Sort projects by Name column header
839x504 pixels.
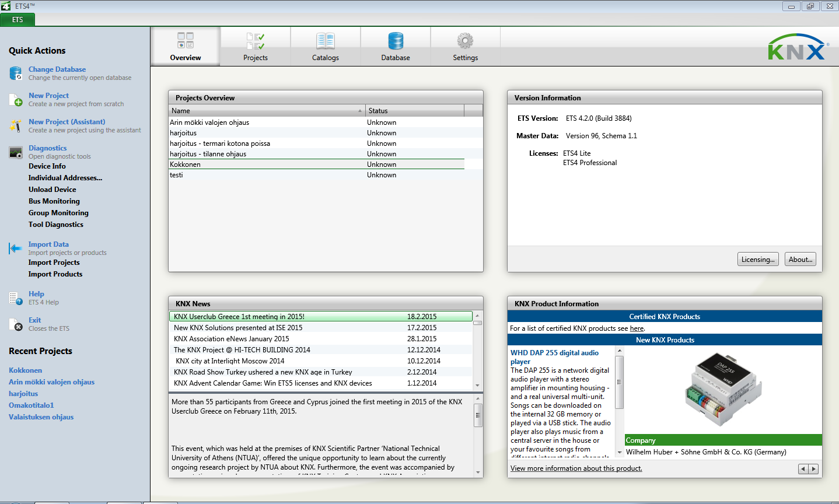[x=267, y=111]
